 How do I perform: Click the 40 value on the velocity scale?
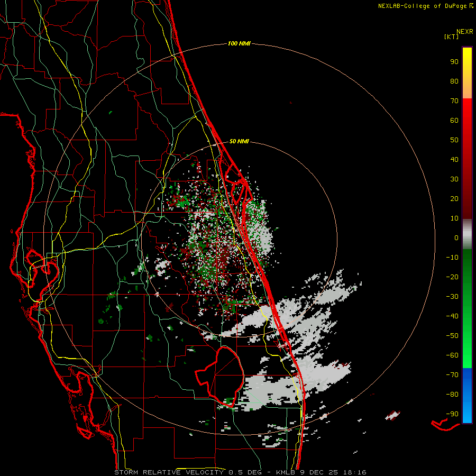454,159
